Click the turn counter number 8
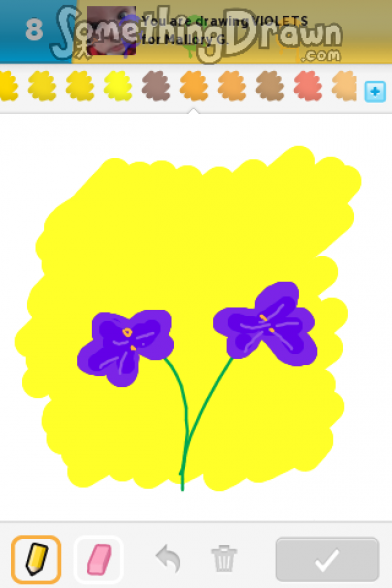Screen dimensions: 392x588 (x=34, y=30)
